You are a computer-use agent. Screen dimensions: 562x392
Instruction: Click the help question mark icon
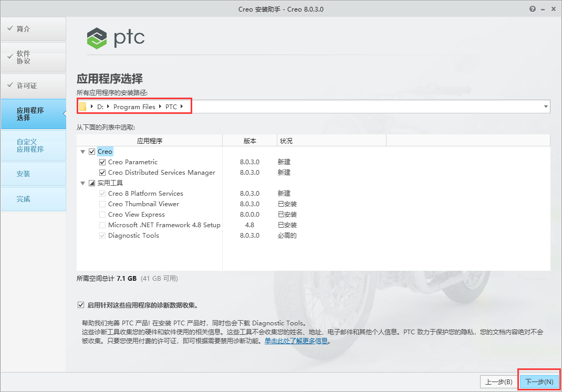click(x=533, y=9)
